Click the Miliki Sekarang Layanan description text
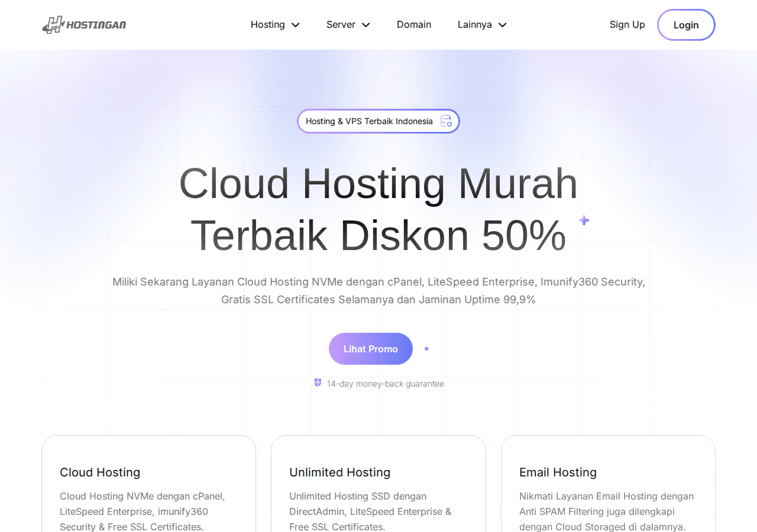Viewport: 757px width, 532px height. (378, 291)
